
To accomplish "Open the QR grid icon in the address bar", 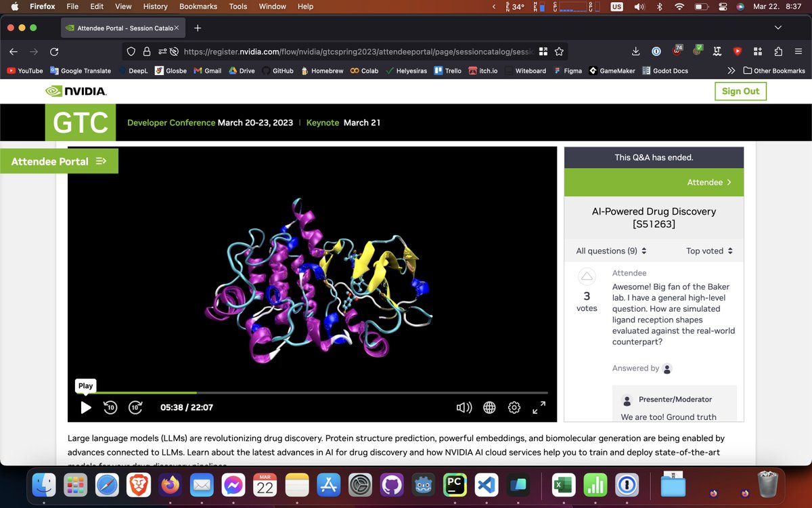I will point(543,51).
